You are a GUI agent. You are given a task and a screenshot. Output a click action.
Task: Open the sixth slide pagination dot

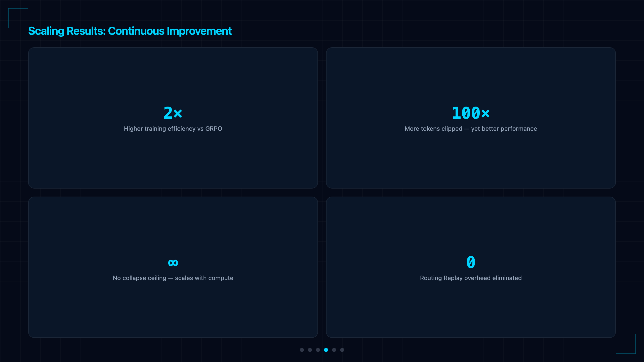[342, 350]
